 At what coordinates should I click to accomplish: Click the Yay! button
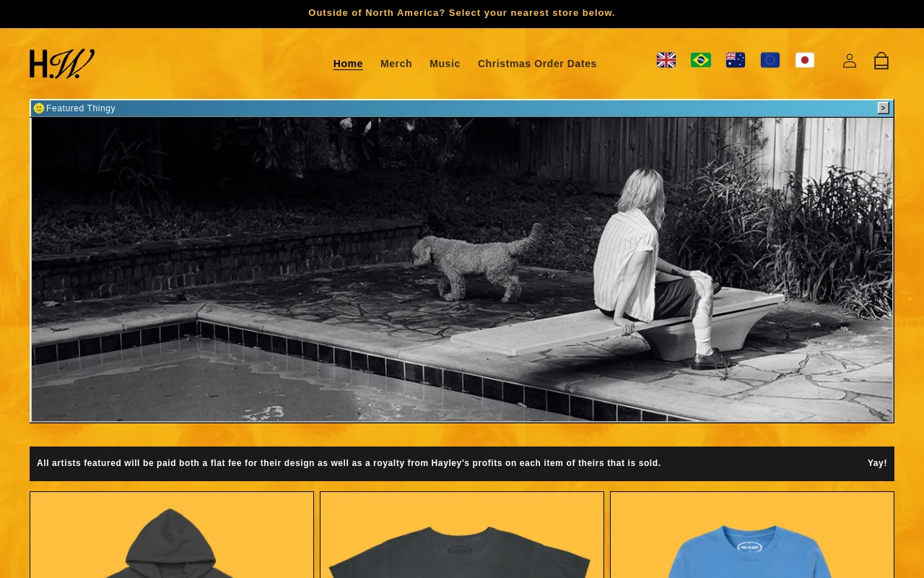877,463
